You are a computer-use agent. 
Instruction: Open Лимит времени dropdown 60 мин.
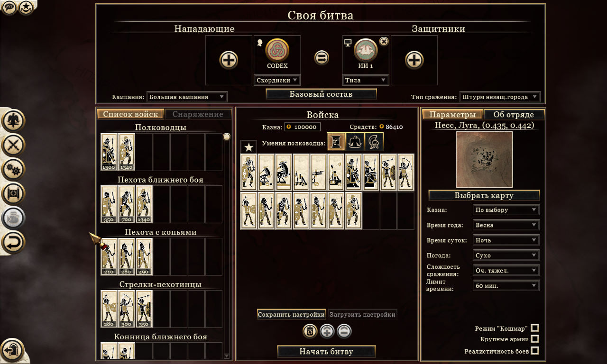(x=506, y=285)
